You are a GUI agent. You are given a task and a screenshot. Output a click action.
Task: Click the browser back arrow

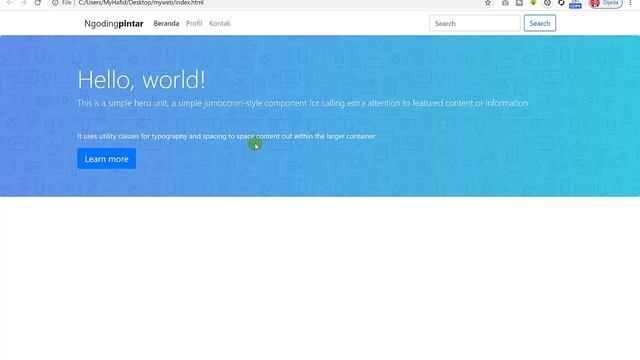10,3
